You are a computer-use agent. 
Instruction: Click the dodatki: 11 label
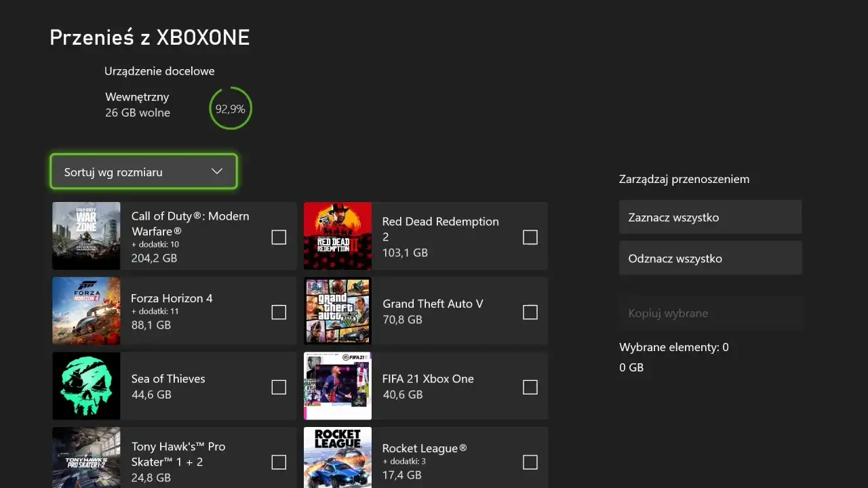point(155,312)
